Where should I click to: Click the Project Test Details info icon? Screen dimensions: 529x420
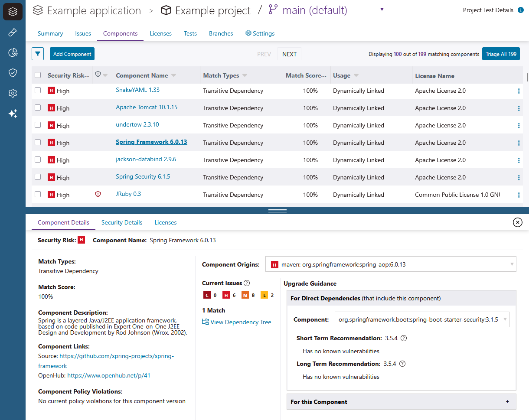[521, 10]
